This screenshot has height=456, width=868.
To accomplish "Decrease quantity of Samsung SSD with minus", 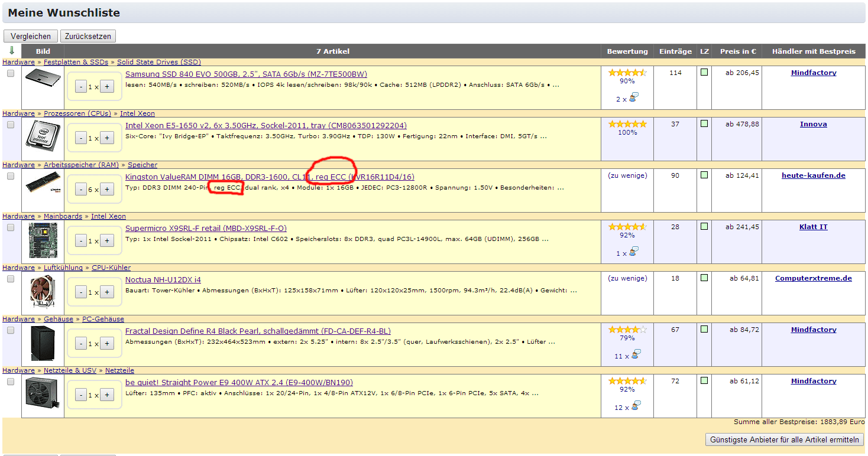I will pos(81,87).
